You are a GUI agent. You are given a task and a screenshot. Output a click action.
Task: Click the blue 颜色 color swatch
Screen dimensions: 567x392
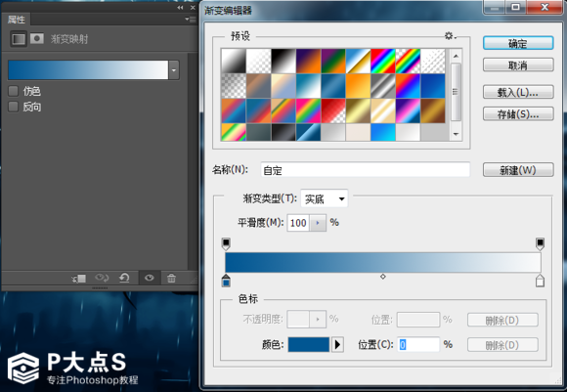tap(309, 345)
